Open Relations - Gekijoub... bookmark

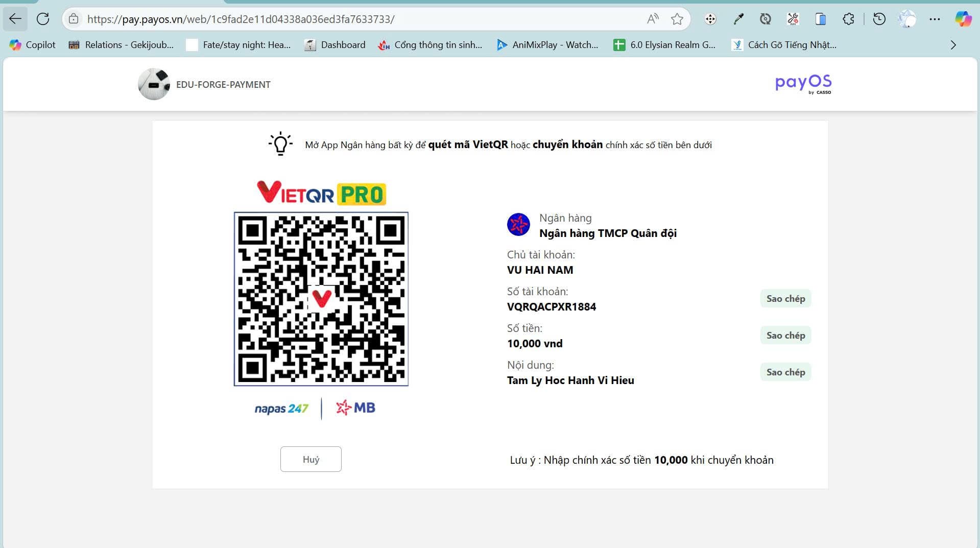(x=121, y=45)
